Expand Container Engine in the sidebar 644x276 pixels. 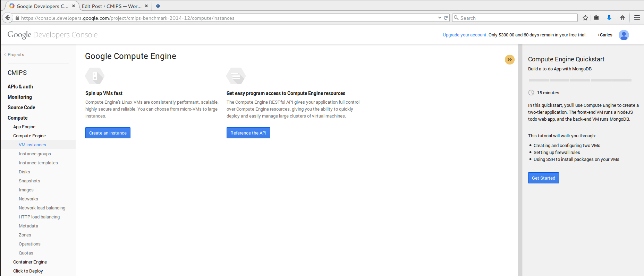pos(30,262)
